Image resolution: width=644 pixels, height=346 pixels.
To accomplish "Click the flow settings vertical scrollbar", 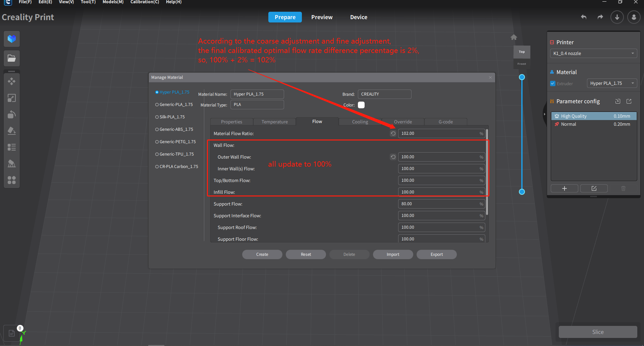I will [487, 172].
